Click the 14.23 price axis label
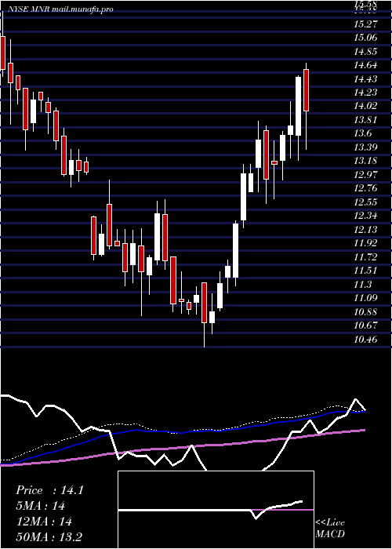 (x=366, y=93)
